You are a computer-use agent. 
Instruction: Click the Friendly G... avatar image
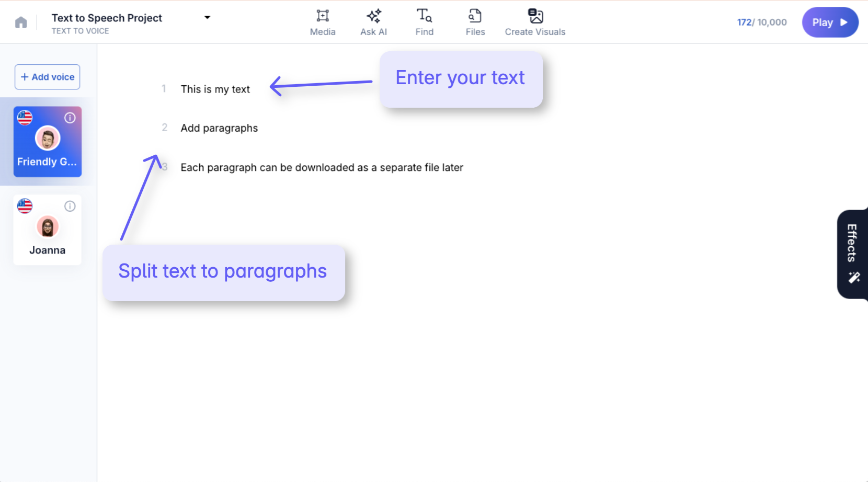[48, 139]
